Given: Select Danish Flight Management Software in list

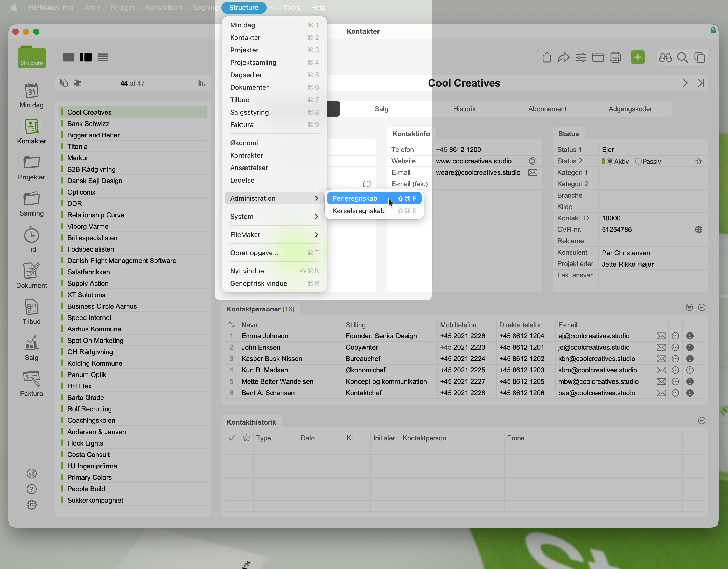Looking at the screenshot, I should [x=122, y=260].
